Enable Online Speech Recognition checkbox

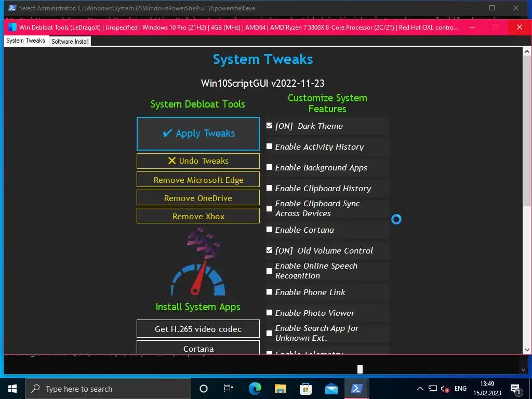[270, 271]
